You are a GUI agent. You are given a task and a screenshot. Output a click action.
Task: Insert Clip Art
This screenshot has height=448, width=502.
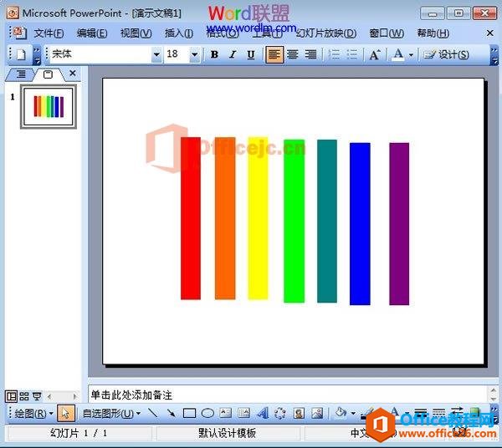299,413
